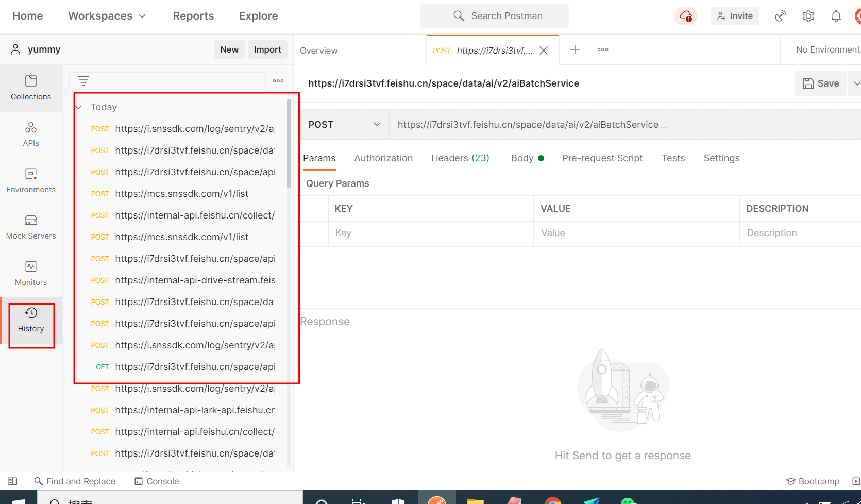Image resolution: width=861 pixels, height=504 pixels.
Task: Click the aiBatchService request title
Action: point(444,83)
